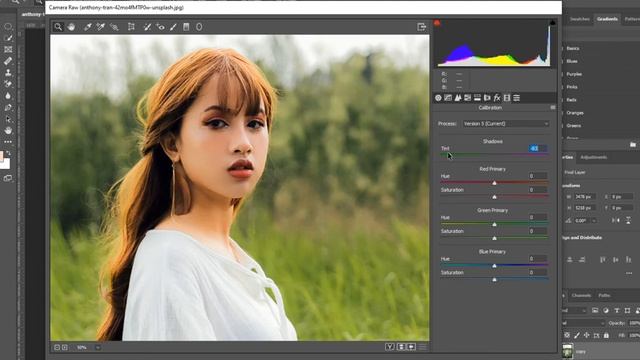This screenshot has height=360, width=640.
Task: Open the Calibration panel flyout menu
Action: (x=553, y=108)
